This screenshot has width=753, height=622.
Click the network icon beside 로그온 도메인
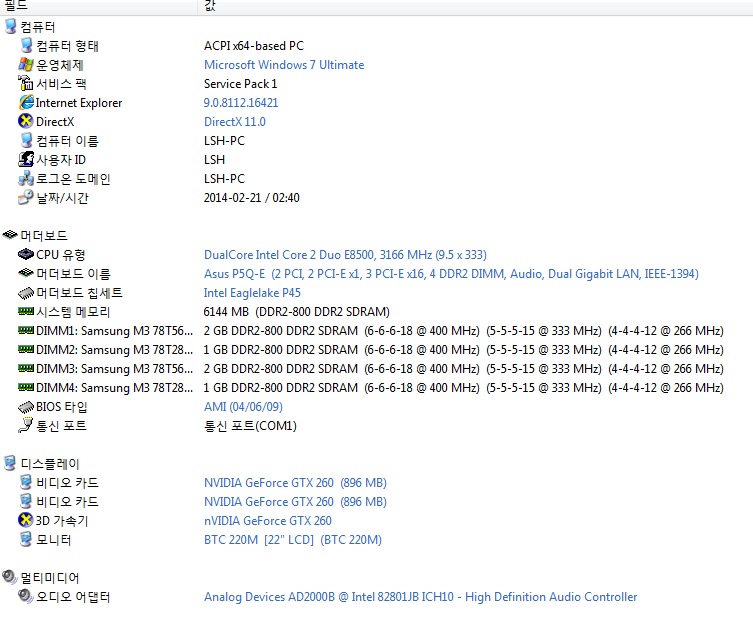[x=26, y=179]
